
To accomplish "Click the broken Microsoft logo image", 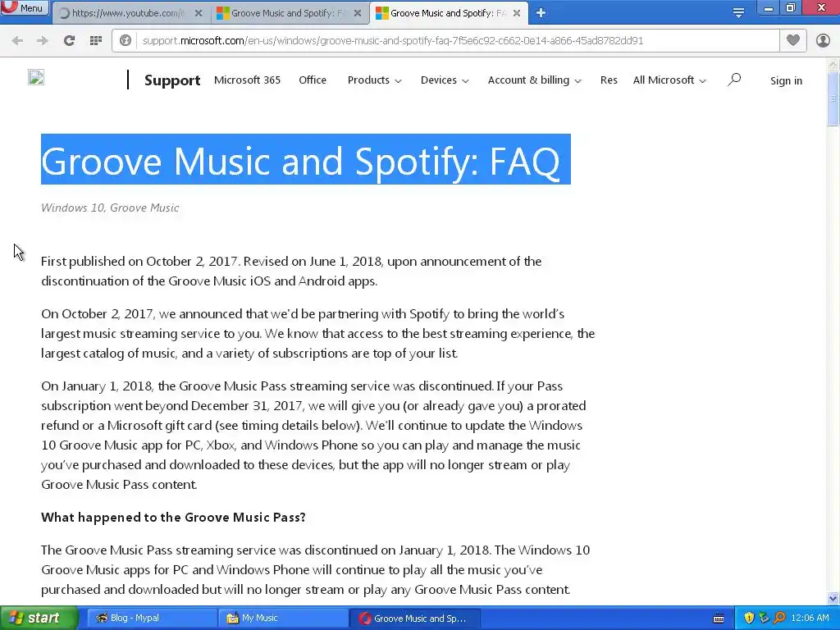I will (36, 78).
